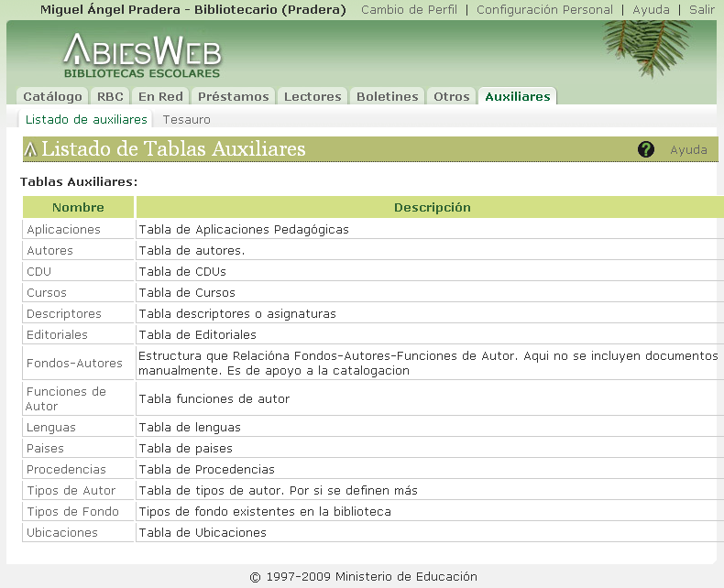
Task: Click the Ayuda link beside help icon
Action: (x=688, y=150)
